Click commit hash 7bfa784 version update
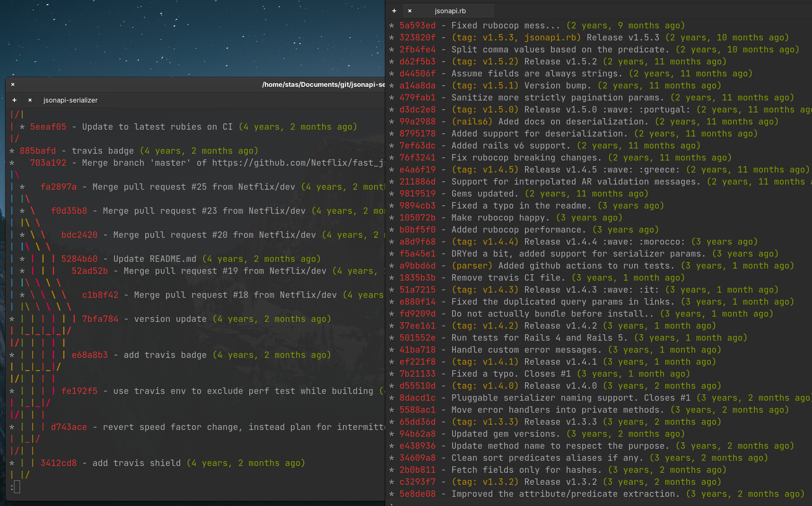 [x=100, y=319]
